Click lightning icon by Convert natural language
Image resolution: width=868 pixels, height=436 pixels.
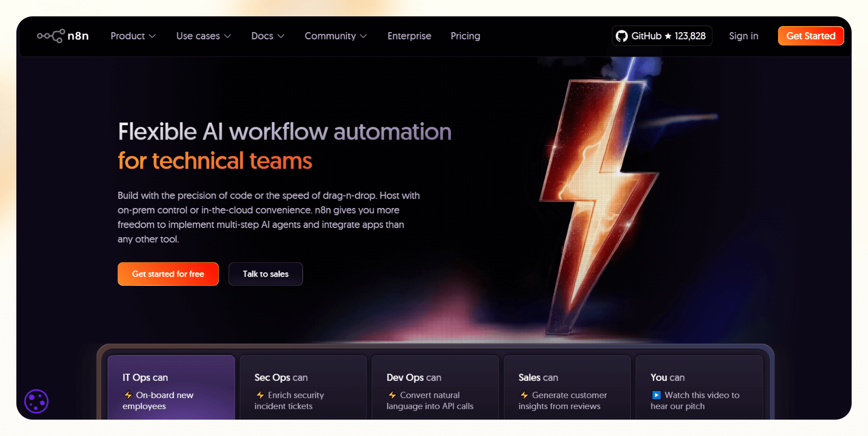(392, 395)
